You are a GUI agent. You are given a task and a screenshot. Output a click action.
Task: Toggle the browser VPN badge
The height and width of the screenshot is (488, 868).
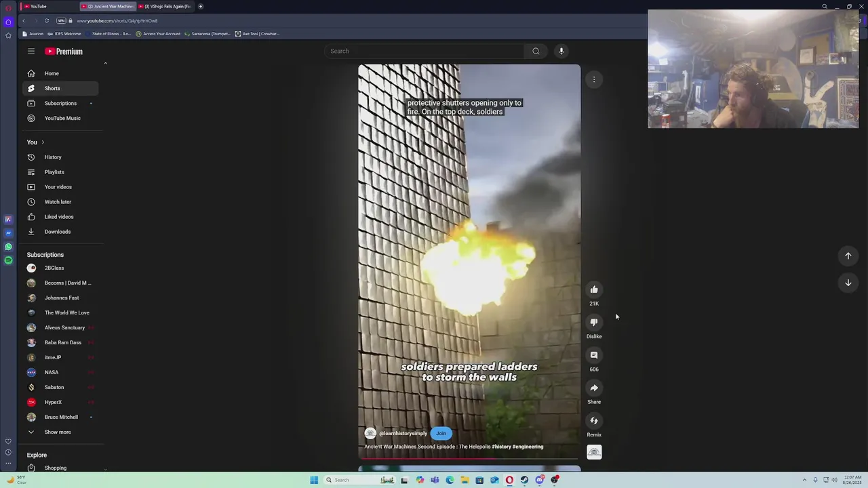(x=61, y=20)
